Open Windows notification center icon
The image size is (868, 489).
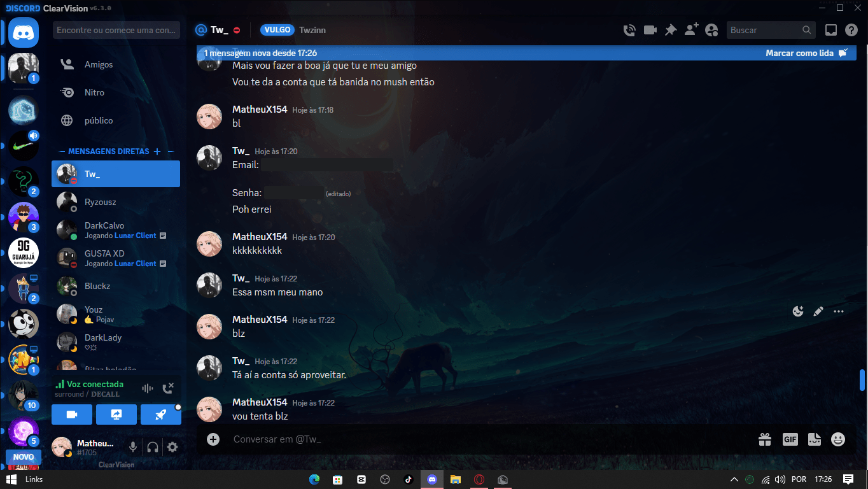point(848,479)
